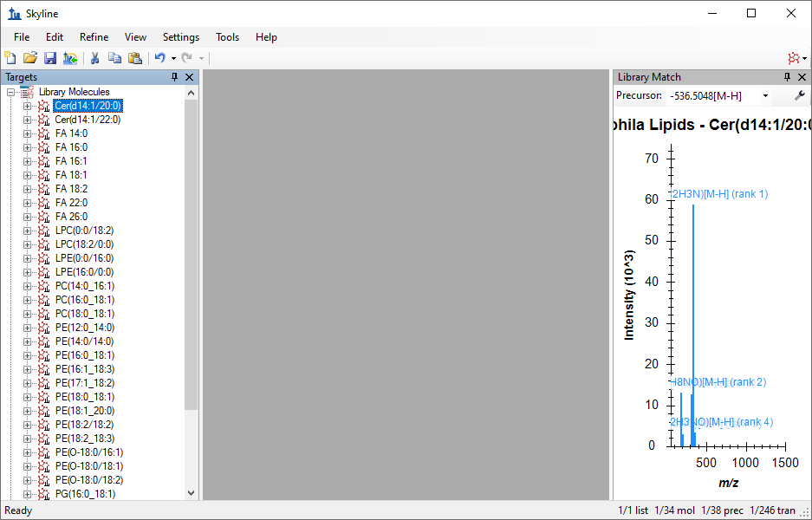Viewport: 812px width, 520px height.
Task: Click the rank 1 peak label
Action: coord(719,194)
